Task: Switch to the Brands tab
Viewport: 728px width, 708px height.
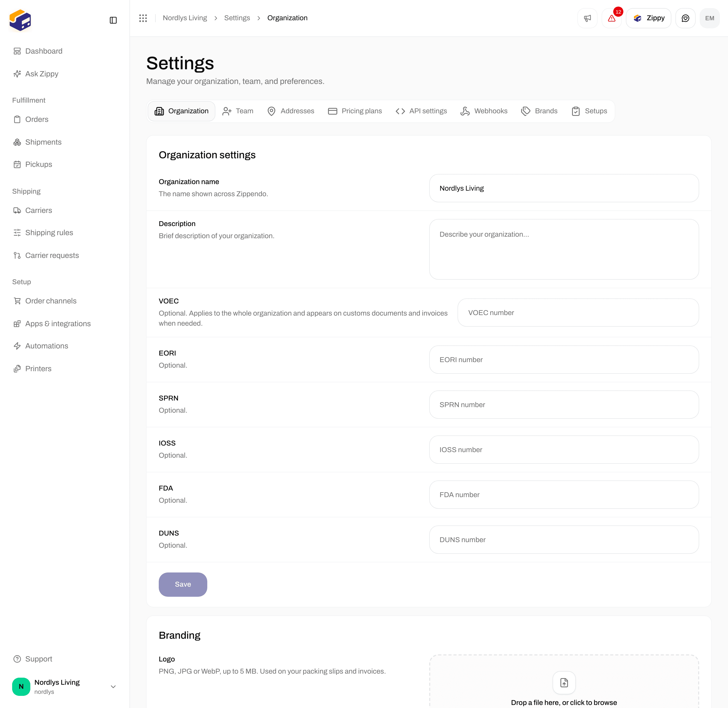Action: [539, 111]
